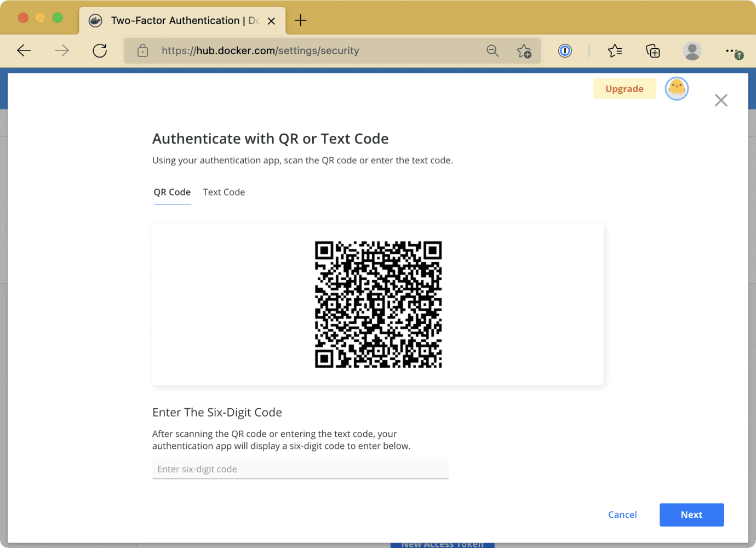Click the lock icon in address bar

pos(143,51)
